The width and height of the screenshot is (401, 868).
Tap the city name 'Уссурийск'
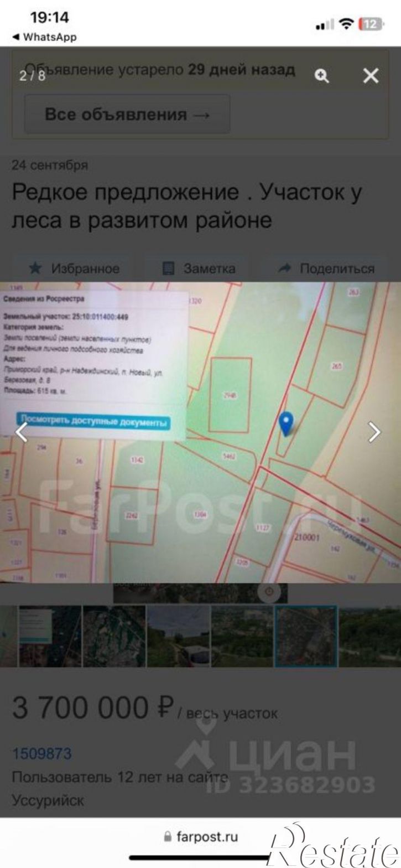pos(48,800)
